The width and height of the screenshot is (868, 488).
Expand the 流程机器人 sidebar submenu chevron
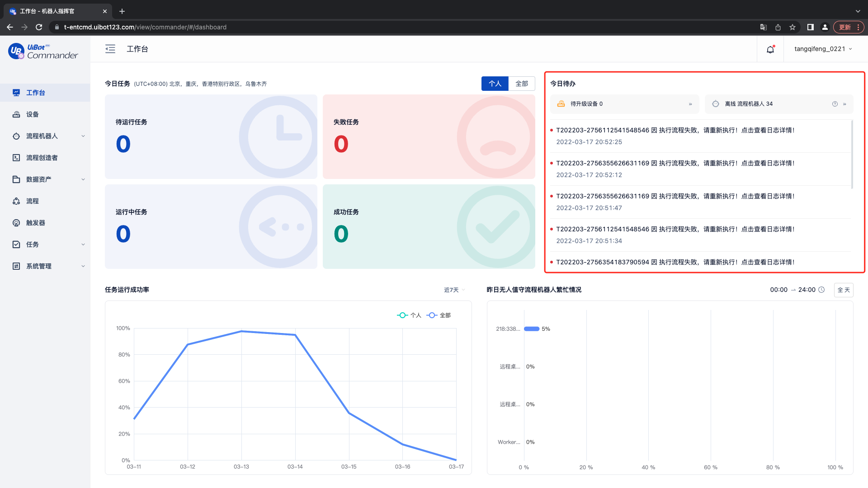83,136
